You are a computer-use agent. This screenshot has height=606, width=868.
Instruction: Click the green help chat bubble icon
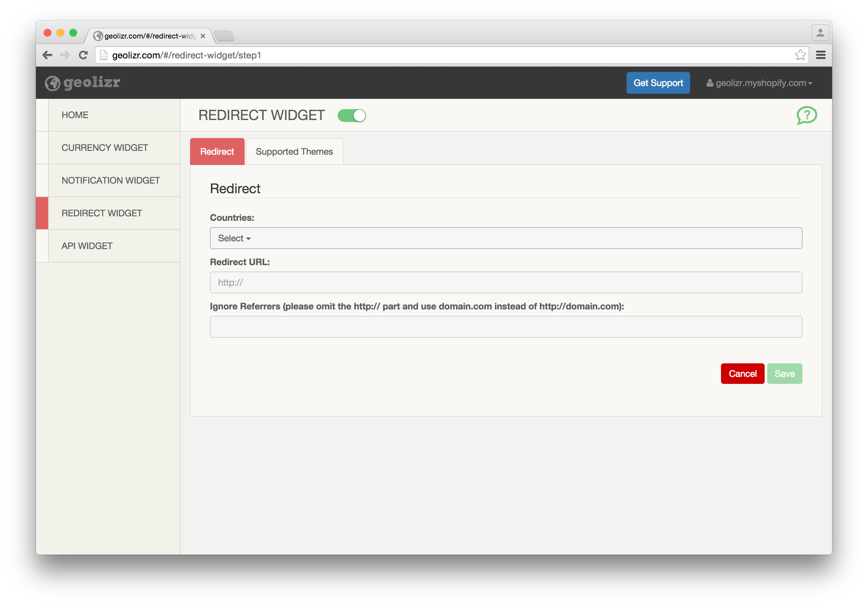806,115
